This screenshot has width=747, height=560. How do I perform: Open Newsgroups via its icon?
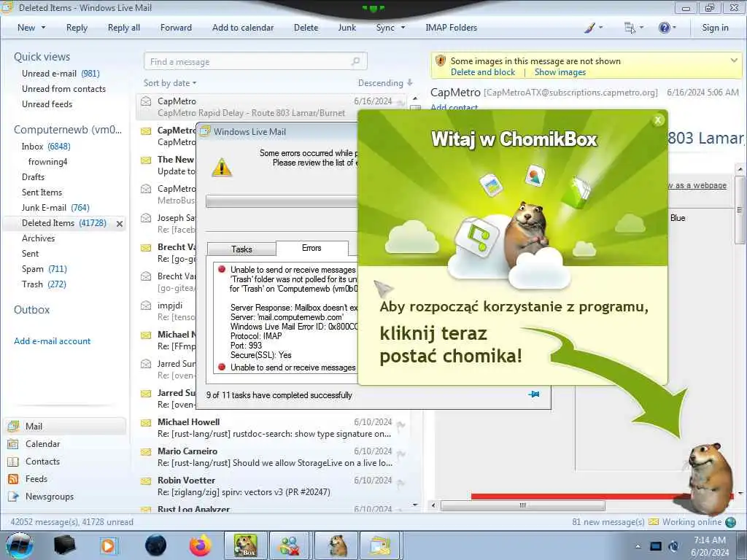pyautogui.click(x=13, y=497)
